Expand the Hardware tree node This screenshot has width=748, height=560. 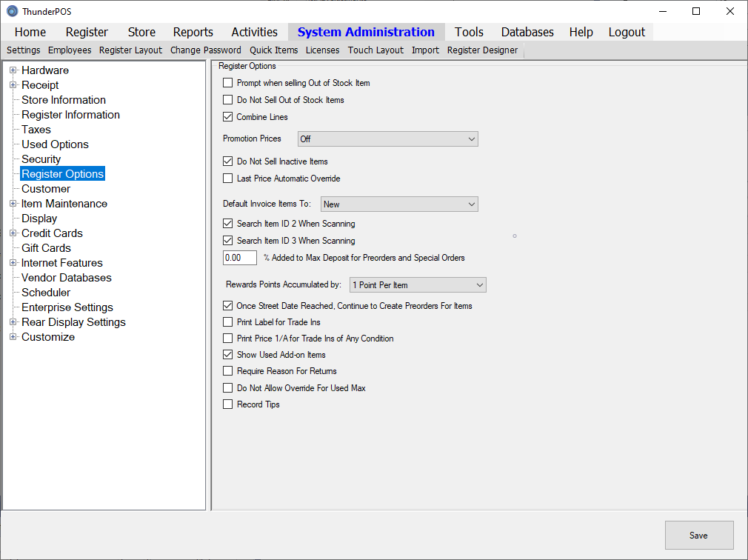(x=13, y=70)
